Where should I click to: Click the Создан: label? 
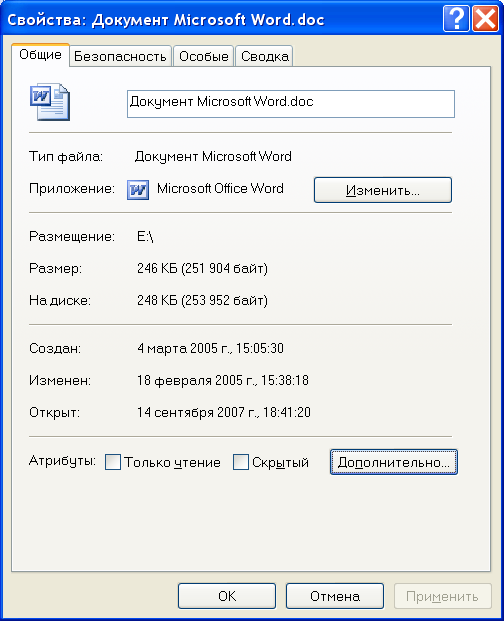(55, 349)
